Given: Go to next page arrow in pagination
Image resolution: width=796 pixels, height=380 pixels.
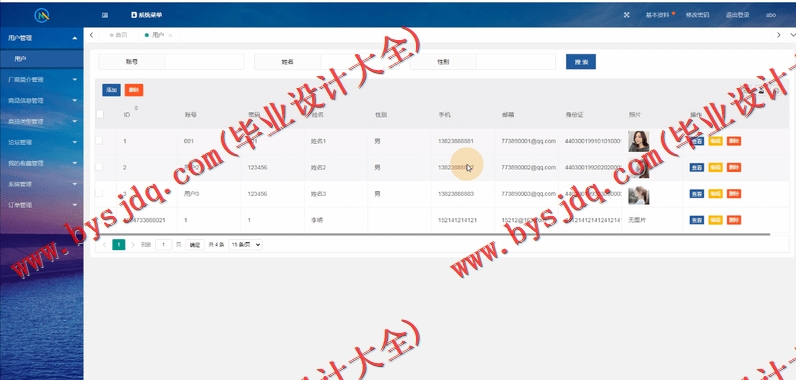Looking at the screenshot, I should [133, 245].
